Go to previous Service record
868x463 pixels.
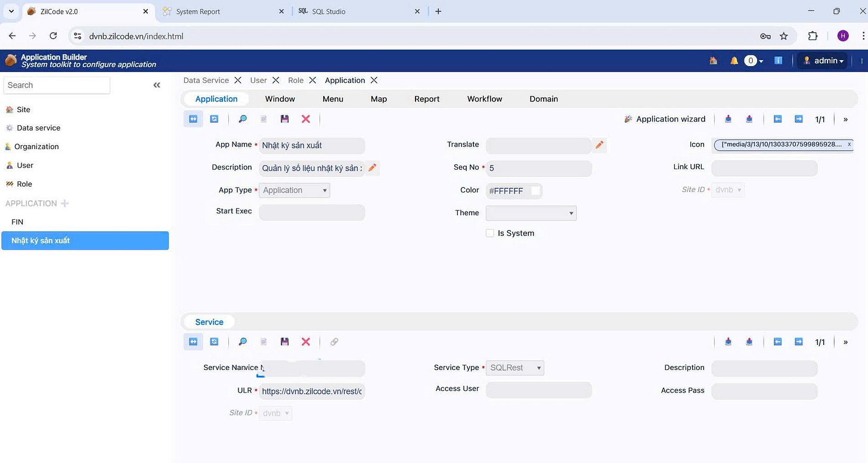[777, 342]
